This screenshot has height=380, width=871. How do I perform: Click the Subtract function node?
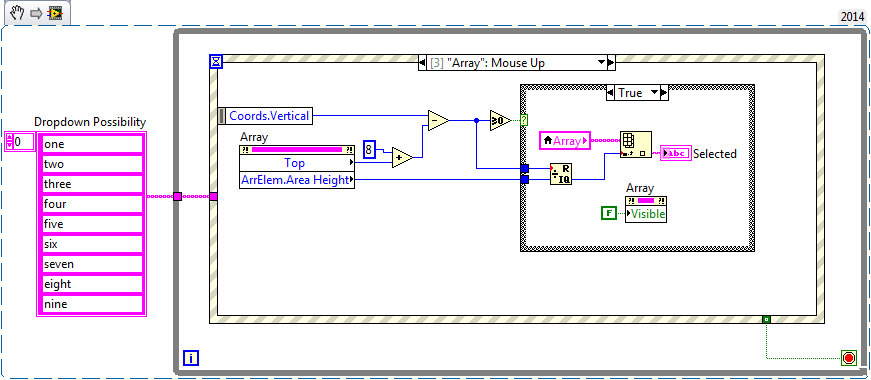pos(438,120)
